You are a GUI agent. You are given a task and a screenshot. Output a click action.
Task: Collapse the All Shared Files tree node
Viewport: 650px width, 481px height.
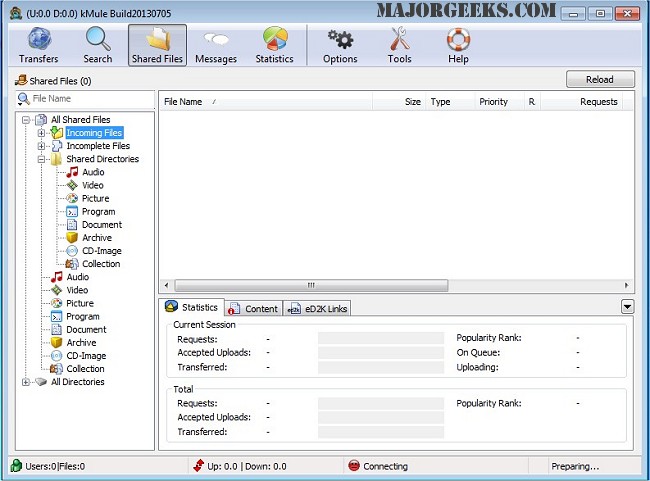pyautogui.click(x=26, y=120)
